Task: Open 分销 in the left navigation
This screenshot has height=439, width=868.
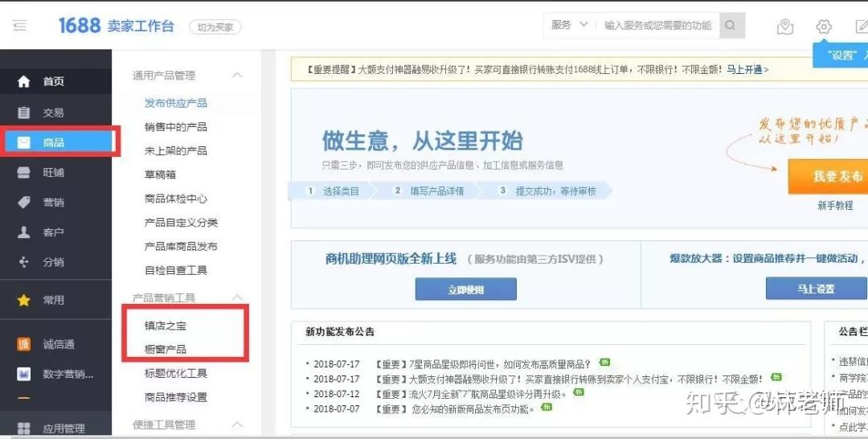Action: 55,262
